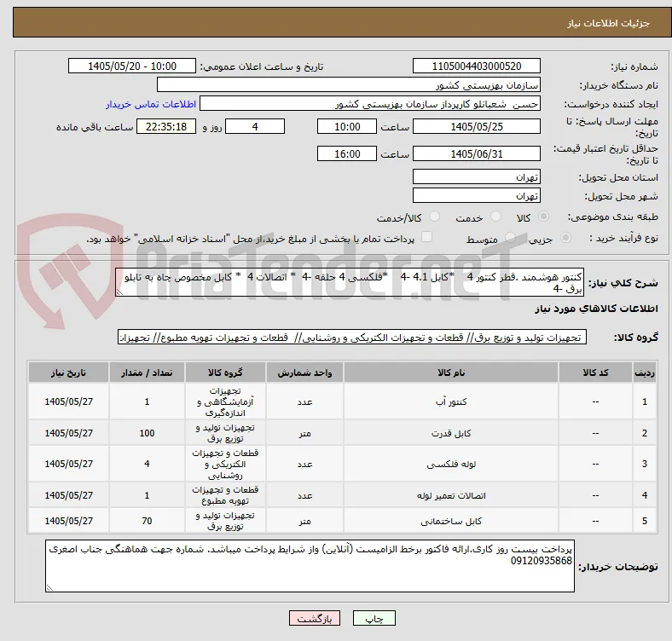Click the گروه کالا field
The height and width of the screenshot is (641, 672).
coord(352,338)
